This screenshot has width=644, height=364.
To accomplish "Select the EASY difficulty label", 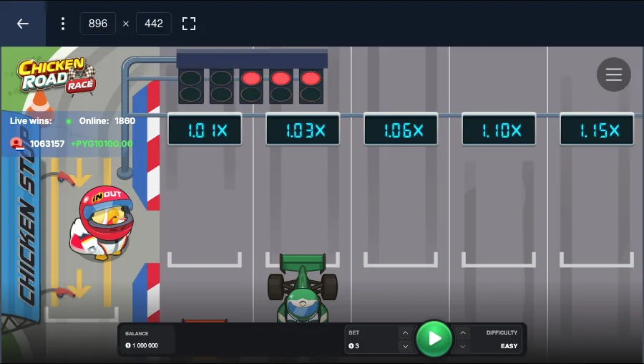I will [x=509, y=346].
